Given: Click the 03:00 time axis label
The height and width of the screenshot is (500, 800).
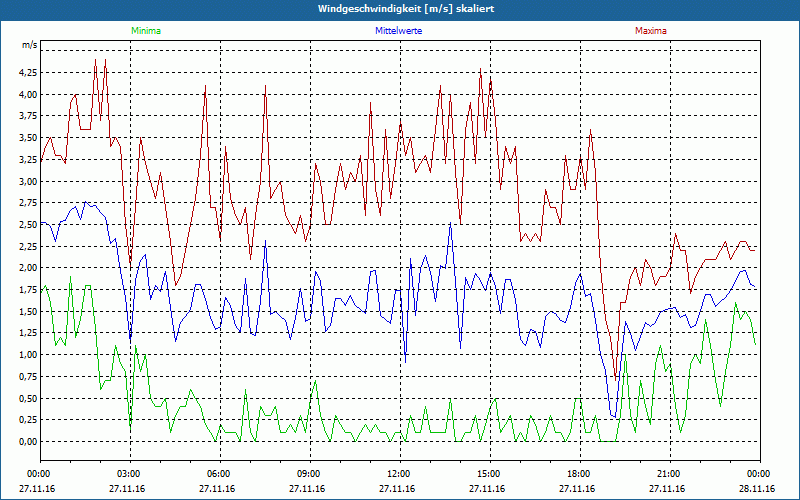Looking at the screenshot, I should [x=128, y=474].
